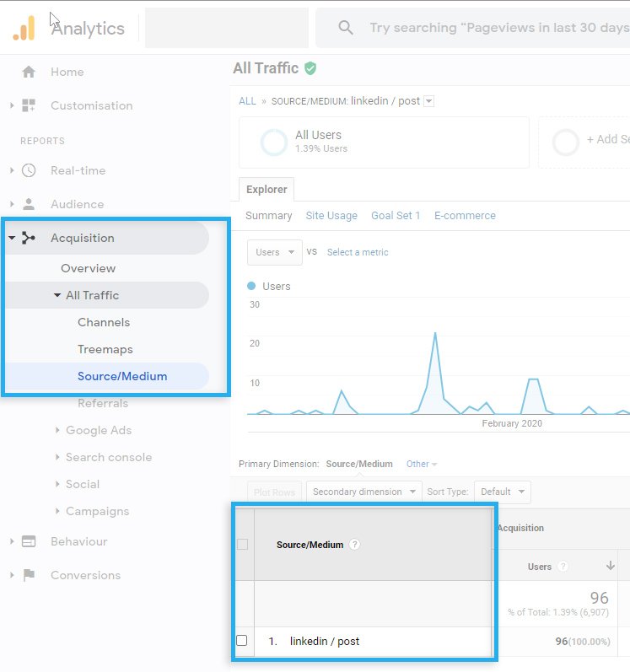Viewport: 630px width, 672px height.
Task: Click the linkedin / post table row link
Action: coord(325,641)
